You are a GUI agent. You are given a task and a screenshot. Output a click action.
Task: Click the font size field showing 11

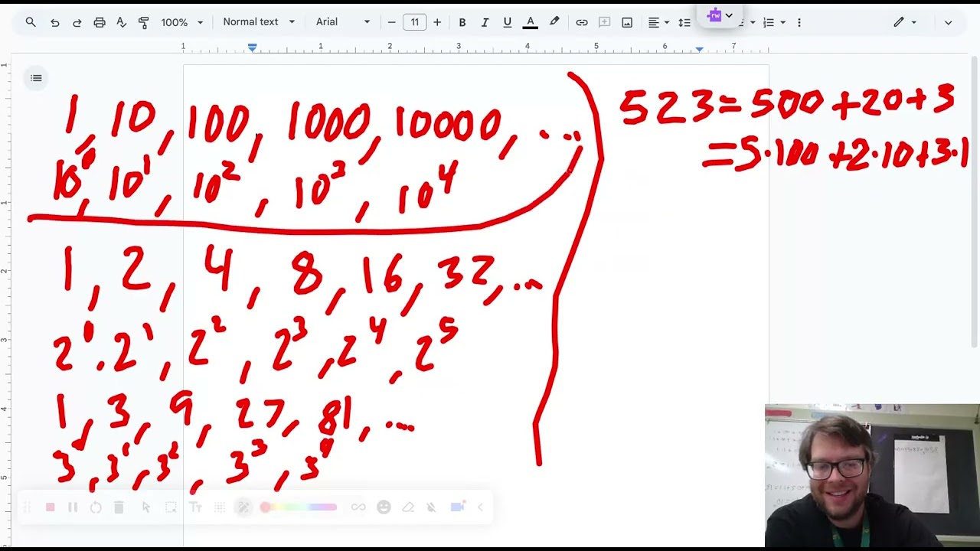pos(414,22)
